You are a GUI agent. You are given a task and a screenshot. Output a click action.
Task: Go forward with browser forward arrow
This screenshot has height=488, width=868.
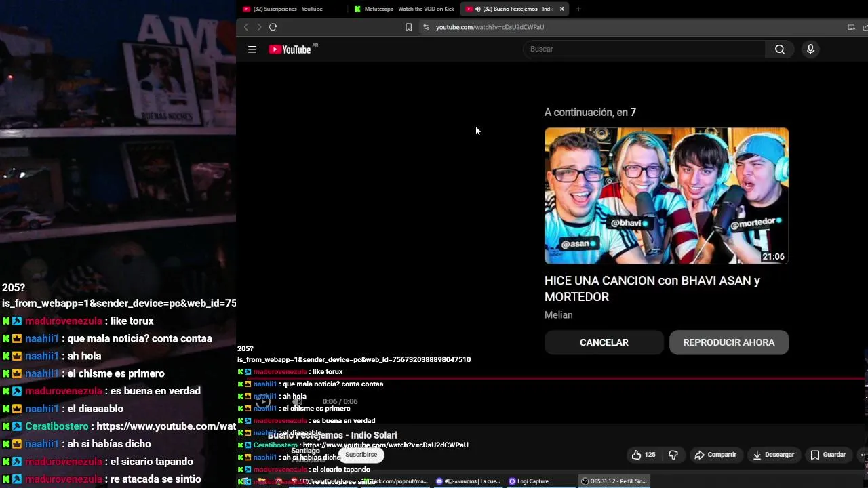click(x=258, y=27)
